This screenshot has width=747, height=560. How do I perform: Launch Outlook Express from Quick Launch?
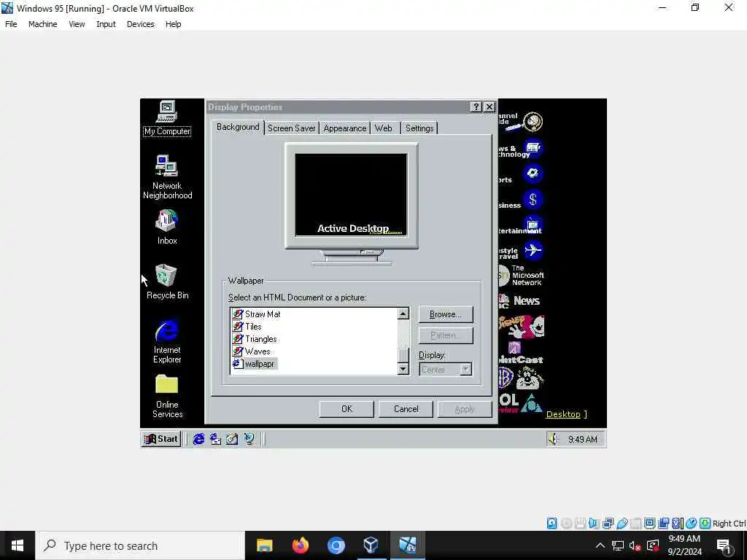(215, 438)
